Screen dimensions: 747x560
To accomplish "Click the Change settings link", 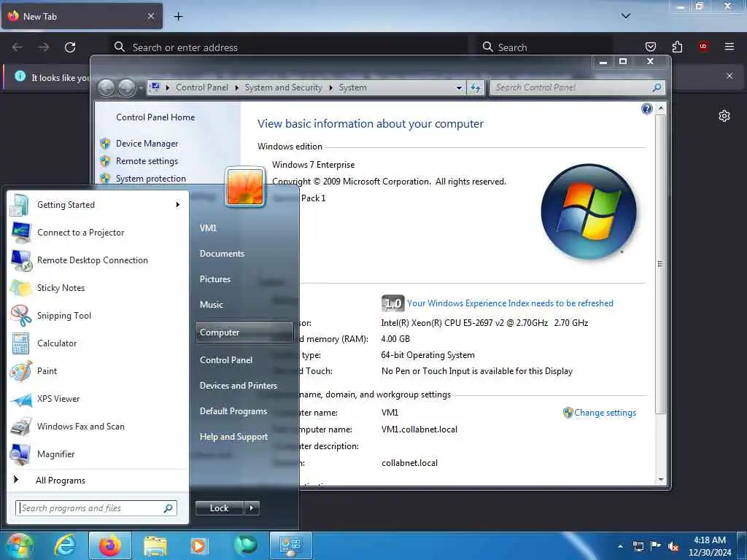I will point(605,413).
